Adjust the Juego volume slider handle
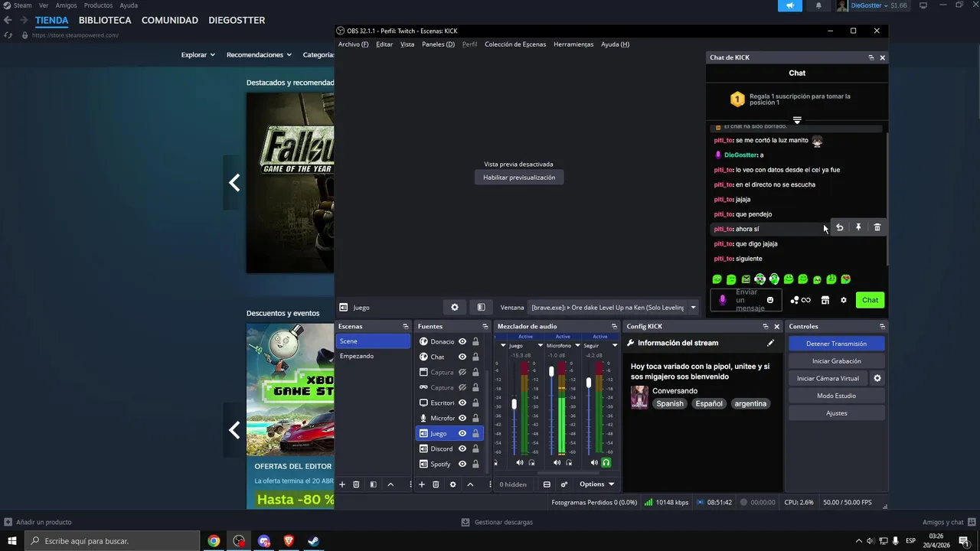Image resolution: width=980 pixels, height=551 pixels. click(514, 403)
